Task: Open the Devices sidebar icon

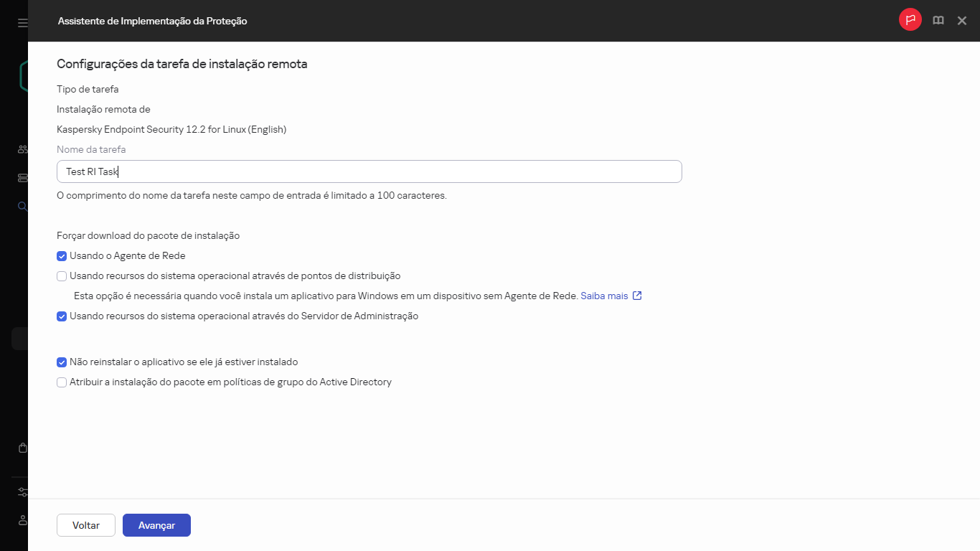Action: tap(22, 177)
